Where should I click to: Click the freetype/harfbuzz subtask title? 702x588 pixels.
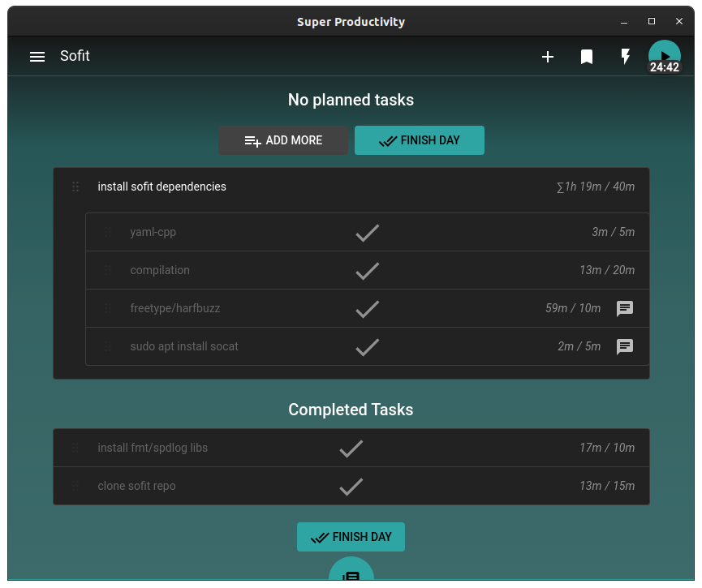175,308
